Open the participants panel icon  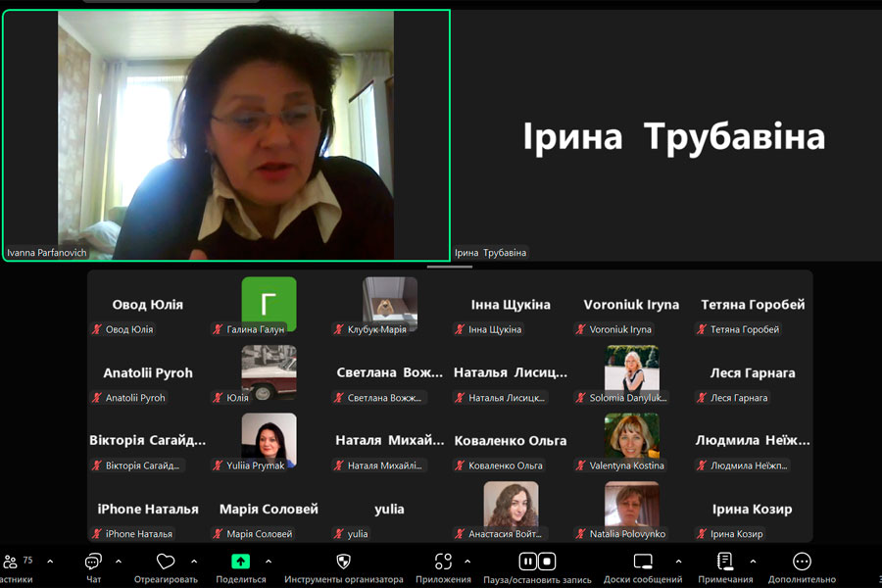tap(10, 562)
